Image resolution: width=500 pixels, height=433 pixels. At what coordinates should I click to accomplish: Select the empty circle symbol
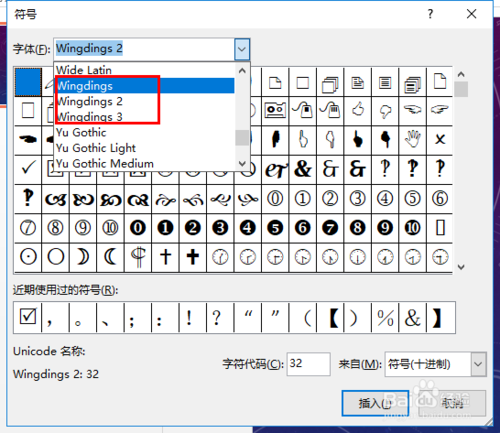(56, 257)
